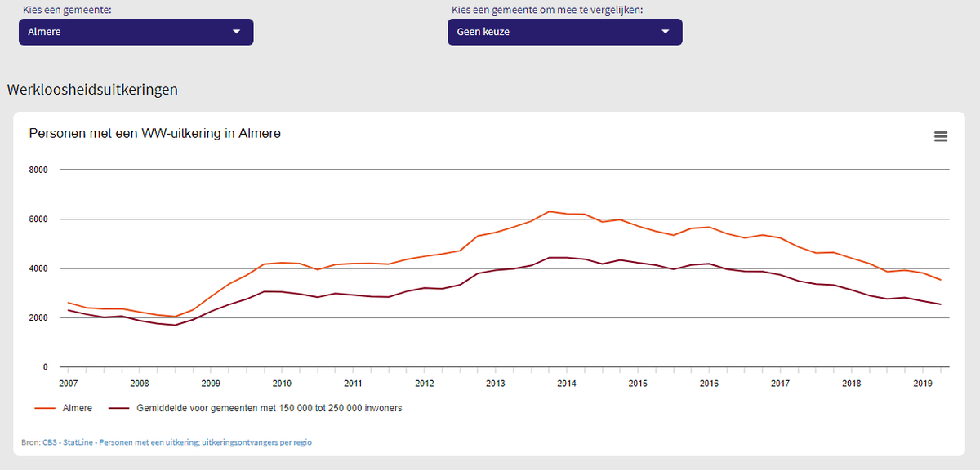Screen dimensions: 980x470
Task: Open the Almere municipality dropdown
Action: pos(136,32)
